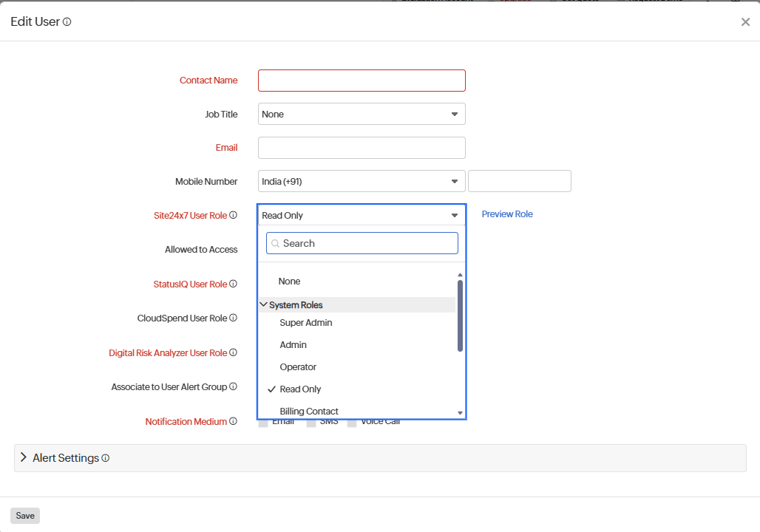Screen dimensions: 760x532
Task: Expand the Alert Settings section
Action: coord(24,458)
